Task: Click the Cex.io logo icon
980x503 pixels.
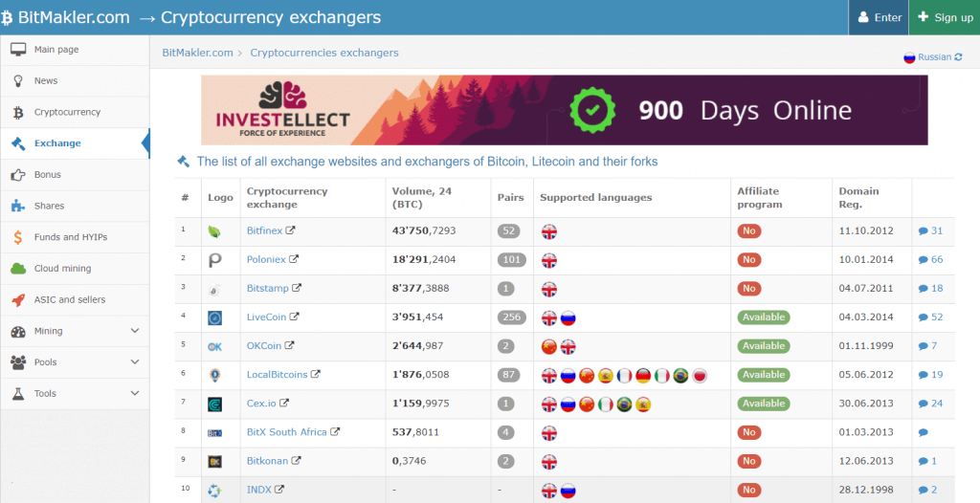Action: click(214, 405)
